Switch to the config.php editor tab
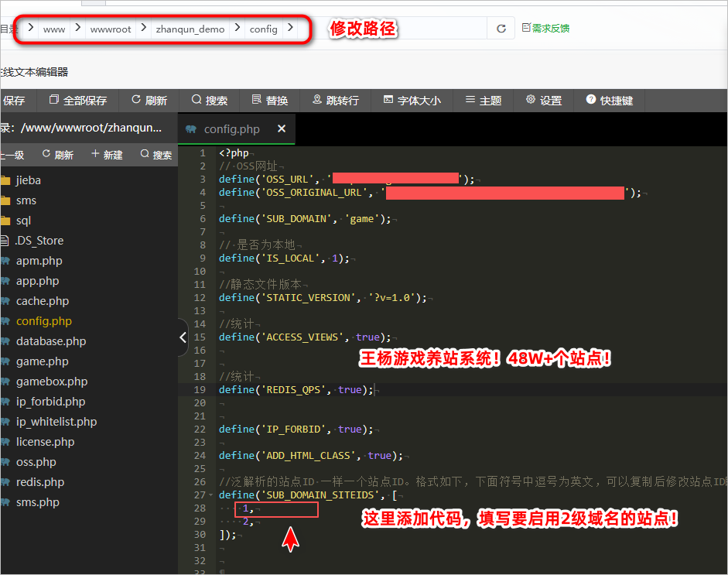Image resolution: width=728 pixels, height=575 pixels. pos(231,129)
